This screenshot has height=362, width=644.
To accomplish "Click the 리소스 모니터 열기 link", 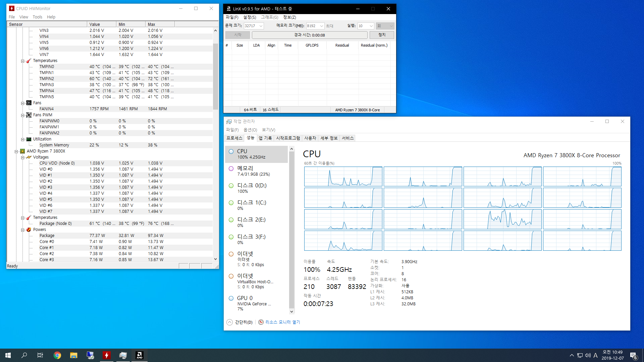I will click(x=282, y=322).
